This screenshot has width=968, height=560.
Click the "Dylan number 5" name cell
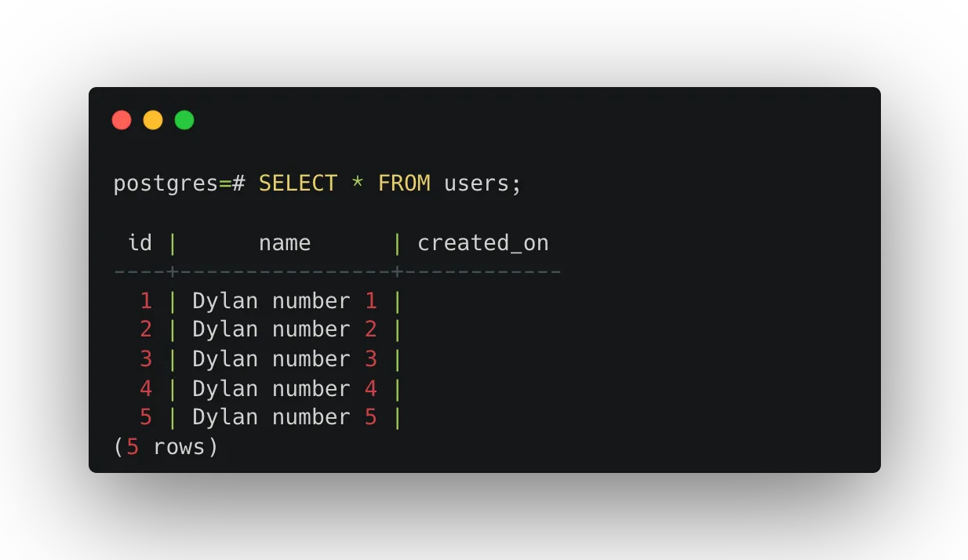coord(285,417)
